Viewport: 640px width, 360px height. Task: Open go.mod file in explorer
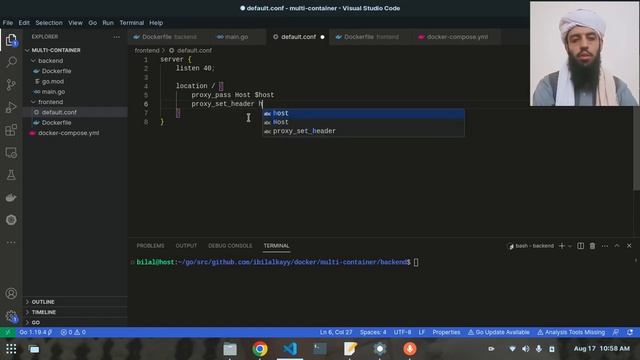(53, 81)
